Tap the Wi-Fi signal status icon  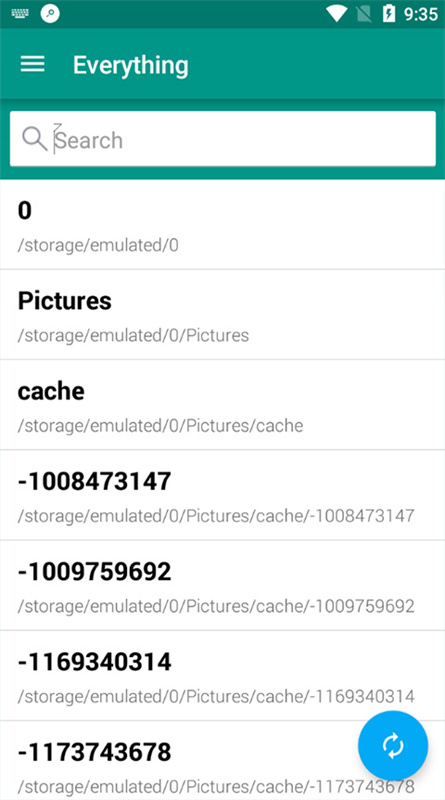(x=336, y=14)
